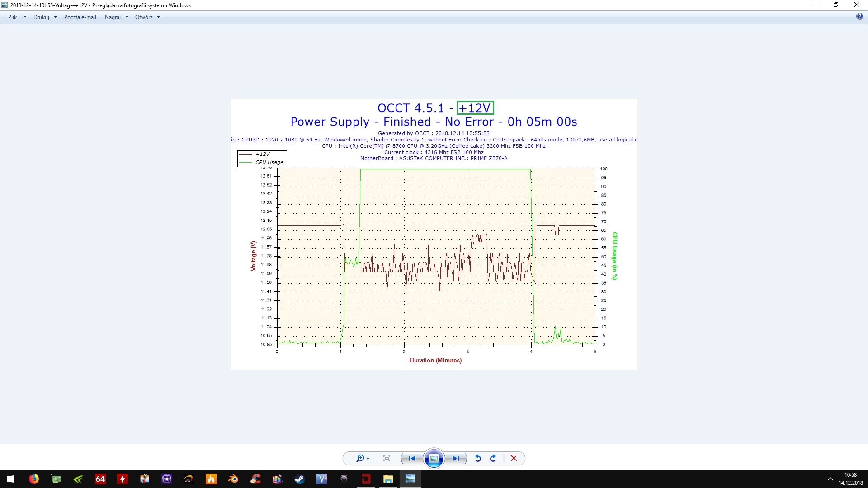
Task: Open Firefox from the taskbar
Action: (x=34, y=479)
